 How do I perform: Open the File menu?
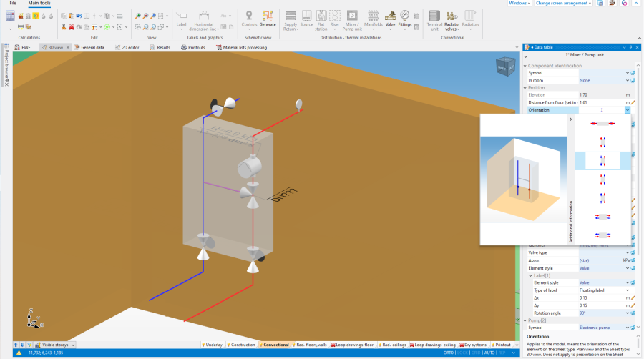(x=13, y=3)
